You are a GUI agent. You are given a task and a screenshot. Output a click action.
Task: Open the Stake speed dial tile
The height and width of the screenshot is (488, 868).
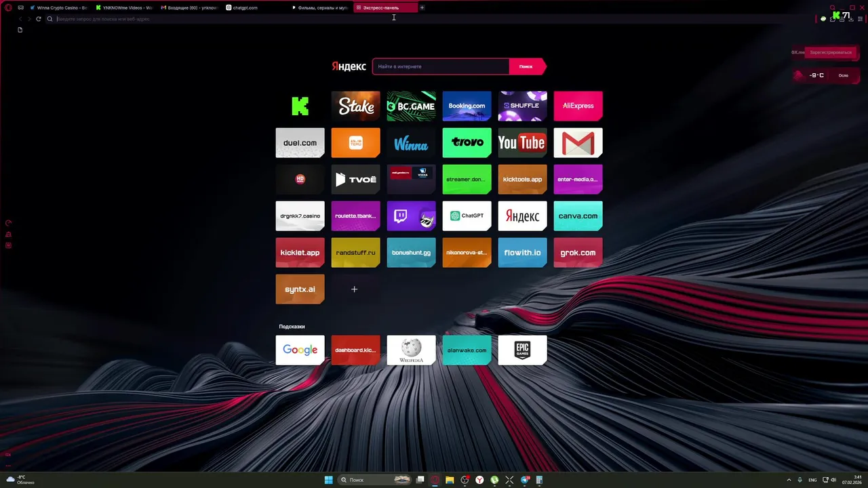pyautogui.click(x=356, y=106)
